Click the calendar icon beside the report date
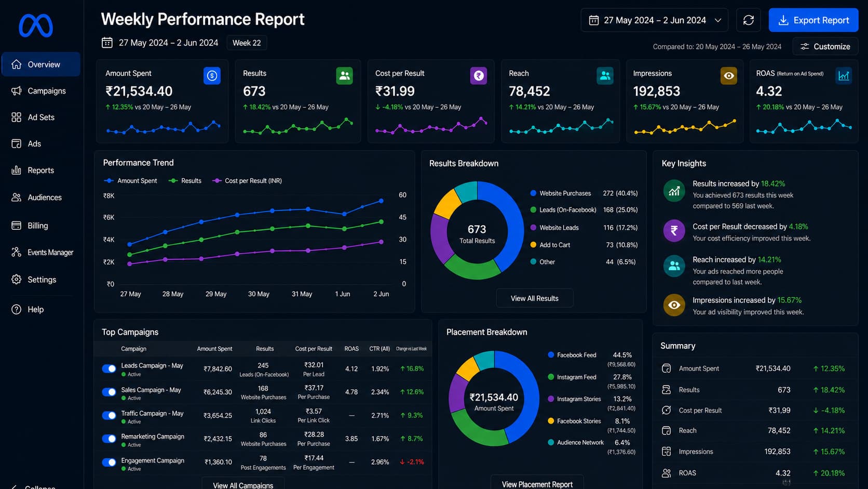Screen dimensions: 868x489 coord(107,43)
